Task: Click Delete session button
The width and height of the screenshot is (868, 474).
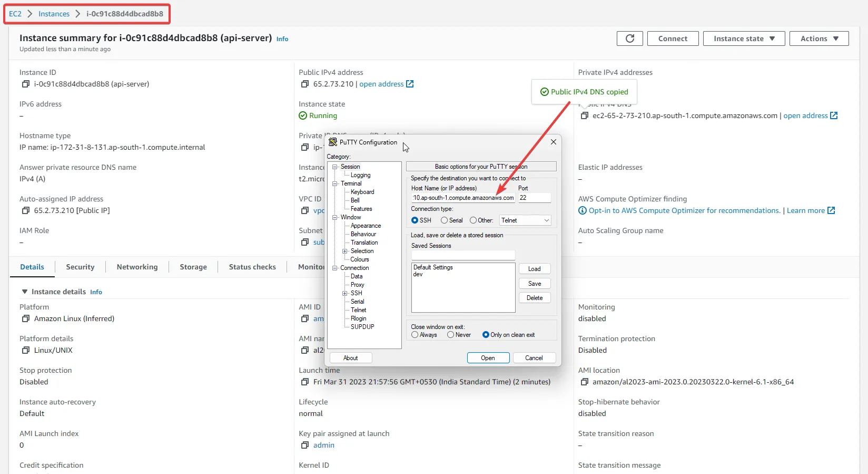Action: pyautogui.click(x=535, y=298)
